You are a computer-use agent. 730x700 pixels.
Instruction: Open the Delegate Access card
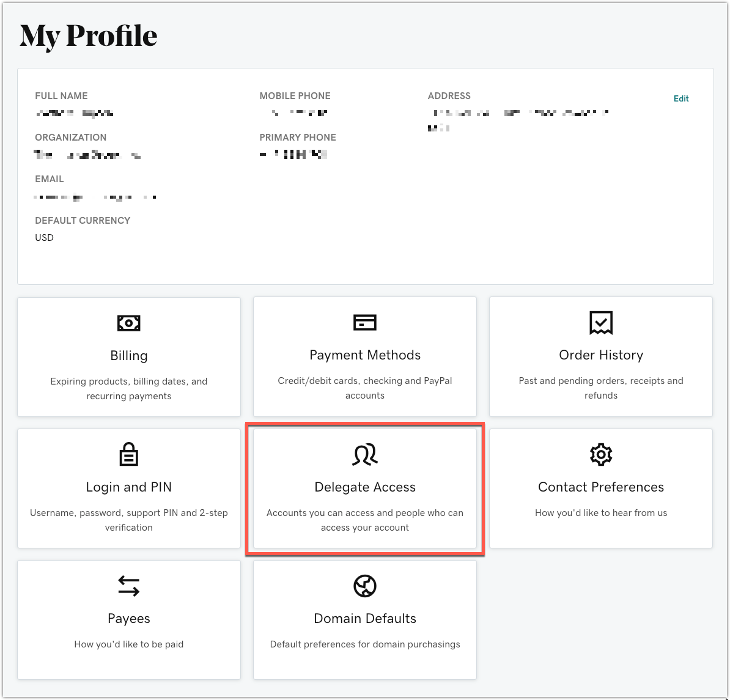[x=364, y=487]
